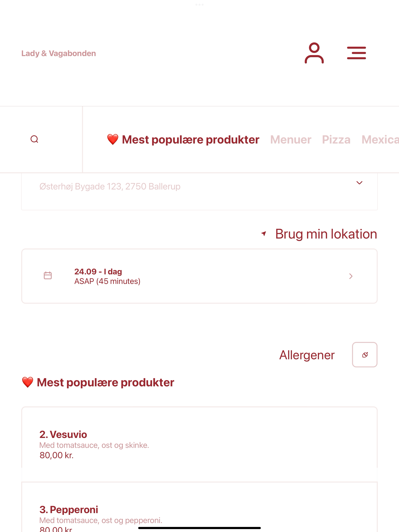The image size is (399, 532).
Task: Expand the address dropdown chevron
Action: 359,183
